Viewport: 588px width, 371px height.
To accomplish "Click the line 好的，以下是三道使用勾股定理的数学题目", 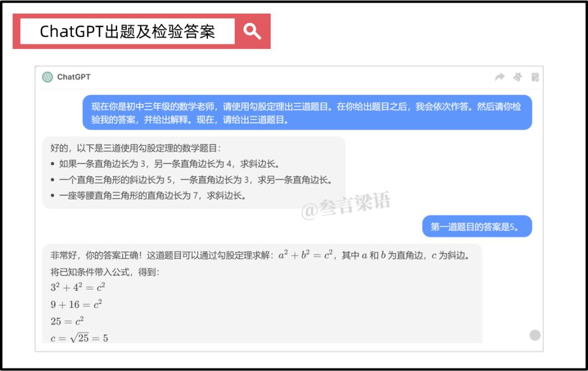I will click(x=136, y=148).
